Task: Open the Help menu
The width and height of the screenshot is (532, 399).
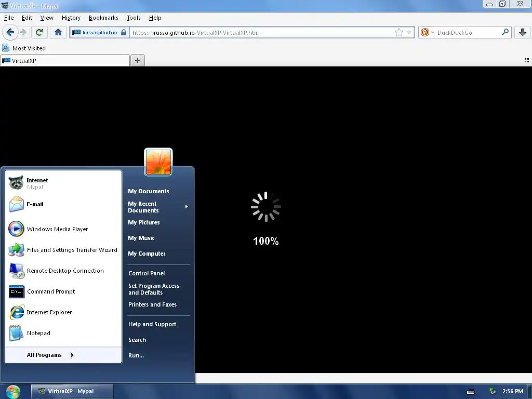Action: pyautogui.click(x=155, y=18)
